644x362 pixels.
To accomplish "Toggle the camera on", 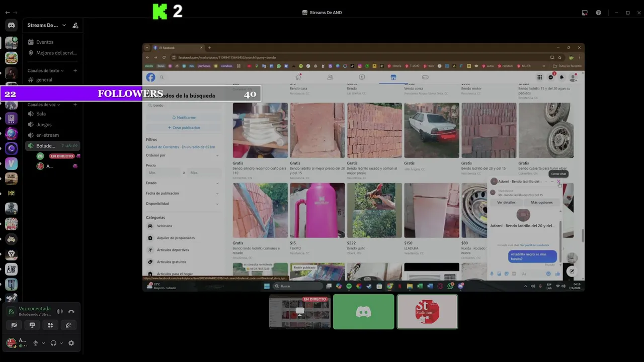I will [14, 325].
